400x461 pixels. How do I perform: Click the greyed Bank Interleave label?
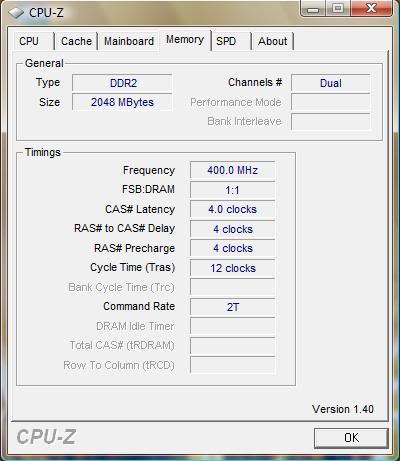[x=244, y=121]
